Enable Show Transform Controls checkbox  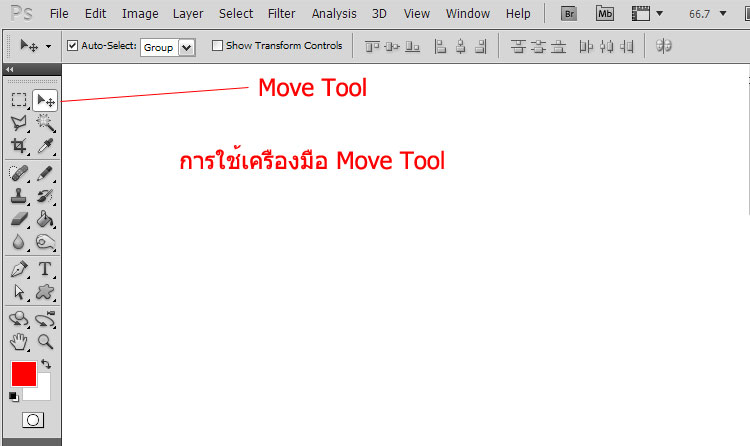point(218,46)
